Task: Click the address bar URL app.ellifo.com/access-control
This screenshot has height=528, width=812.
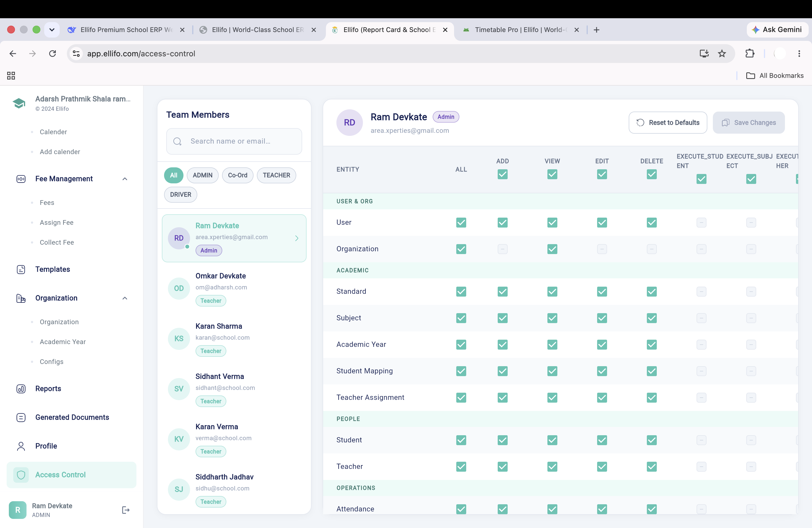Action: click(141, 54)
